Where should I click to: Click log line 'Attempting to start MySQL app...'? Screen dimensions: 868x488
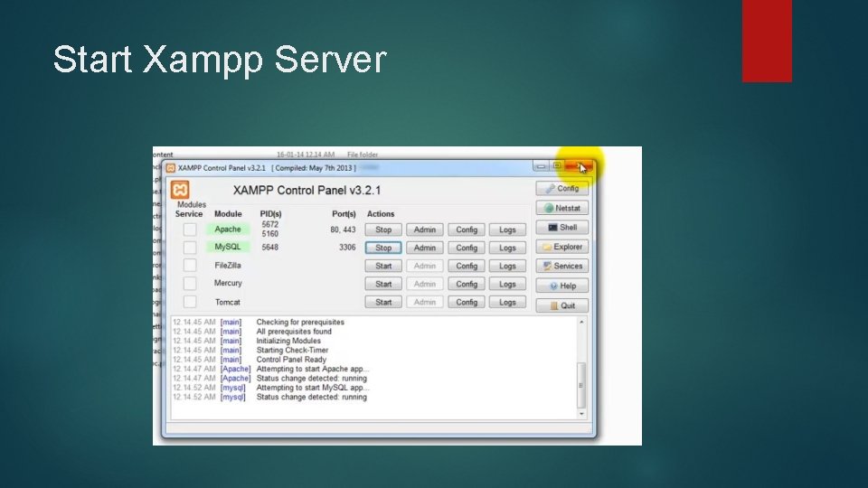(312, 388)
